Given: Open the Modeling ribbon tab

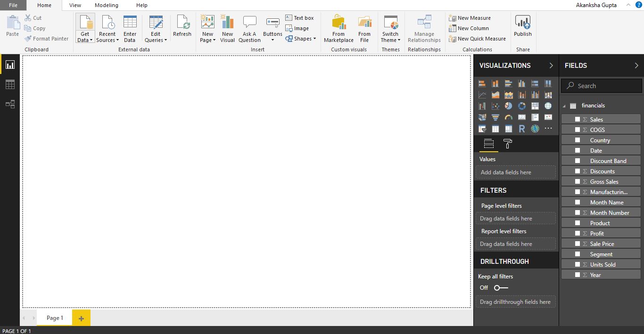Looking at the screenshot, I should (x=106, y=5).
